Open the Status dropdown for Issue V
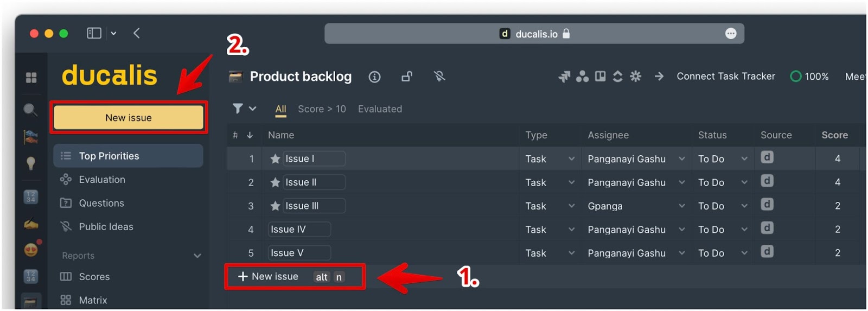868x311 pixels. click(723, 253)
